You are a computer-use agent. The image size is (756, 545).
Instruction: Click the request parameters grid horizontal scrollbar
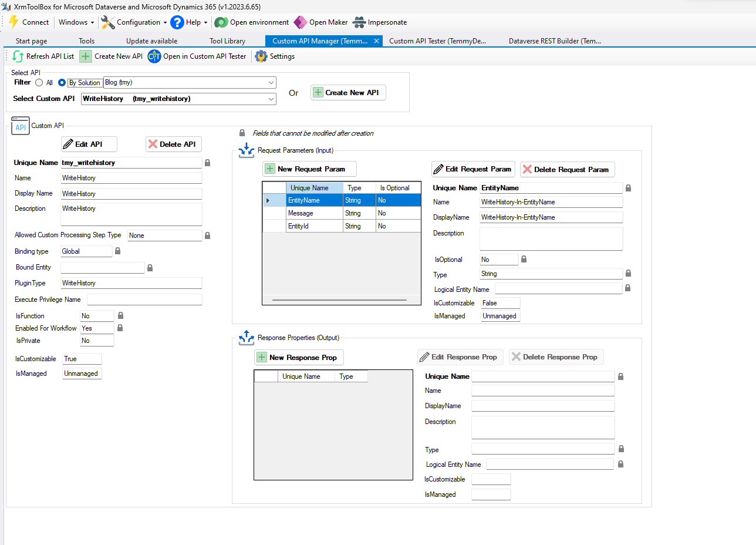click(339, 300)
